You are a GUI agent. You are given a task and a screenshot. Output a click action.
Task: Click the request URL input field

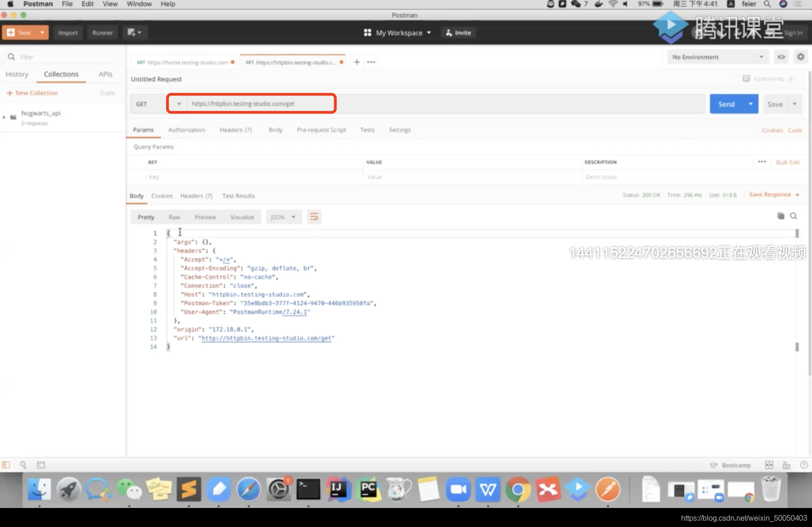445,104
